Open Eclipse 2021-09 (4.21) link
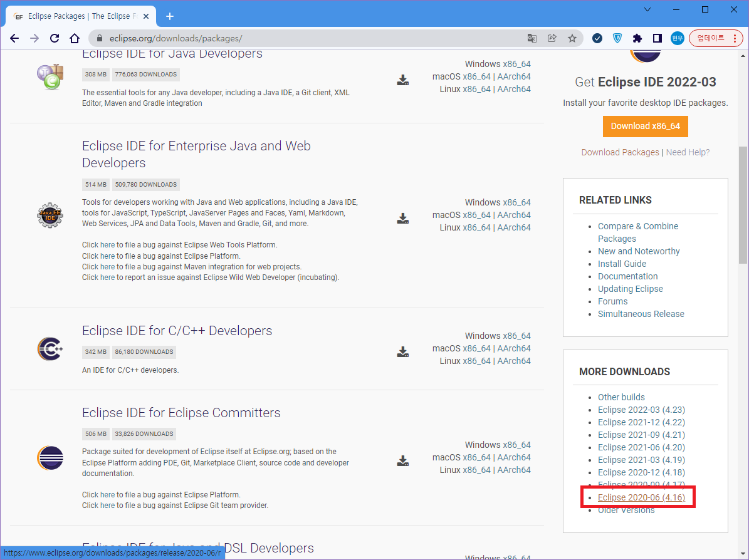Image resolution: width=749 pixels, height=560 pixels. (x=642, y=435)
